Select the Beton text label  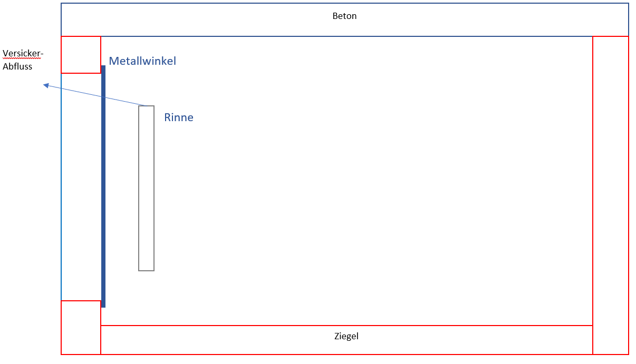pos(344,16)
